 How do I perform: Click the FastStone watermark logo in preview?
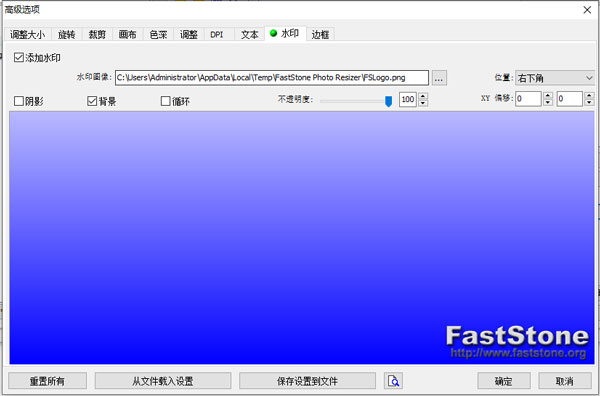point(518,342)
